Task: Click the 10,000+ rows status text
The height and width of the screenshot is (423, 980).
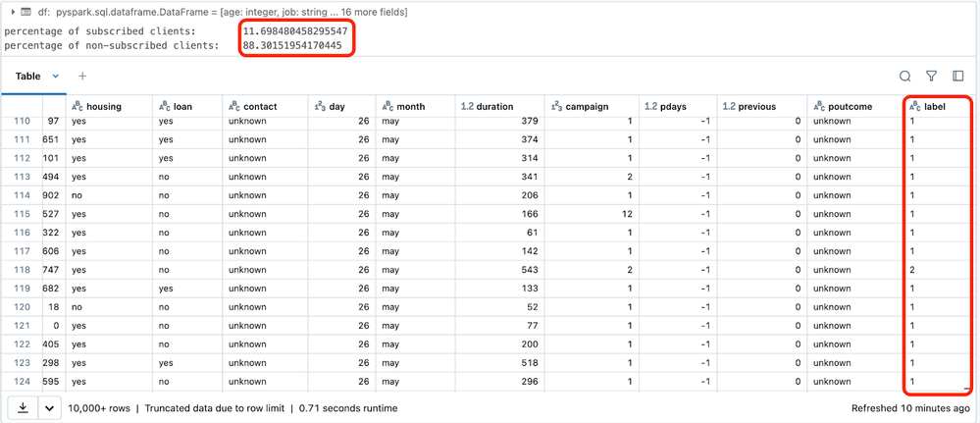Action: [98, 406]
